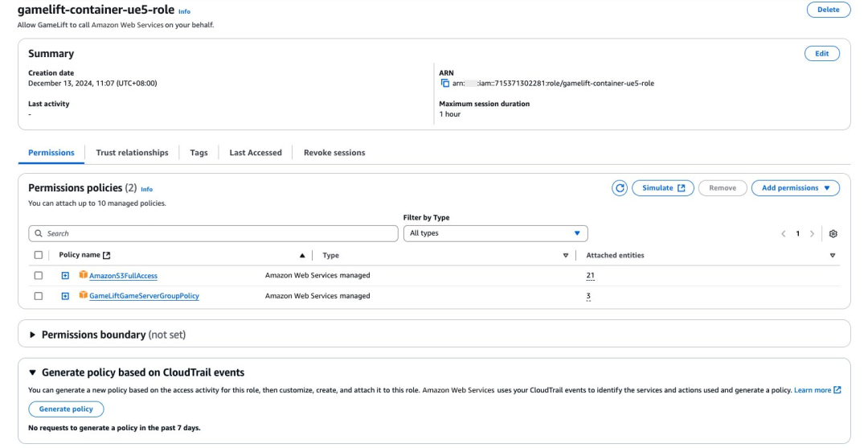Open the Filter by Type dropdown
868x448 pixels.
[x=495, y=234]
